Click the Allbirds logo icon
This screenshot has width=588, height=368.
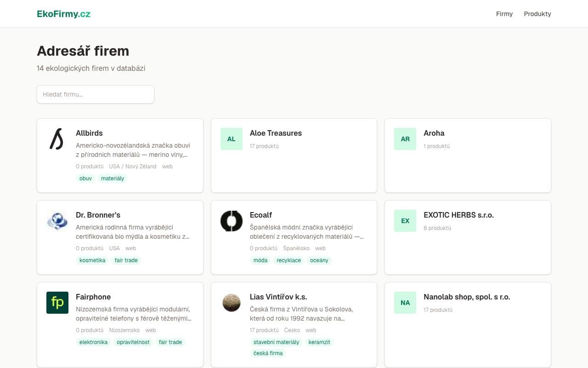(57, 139)
